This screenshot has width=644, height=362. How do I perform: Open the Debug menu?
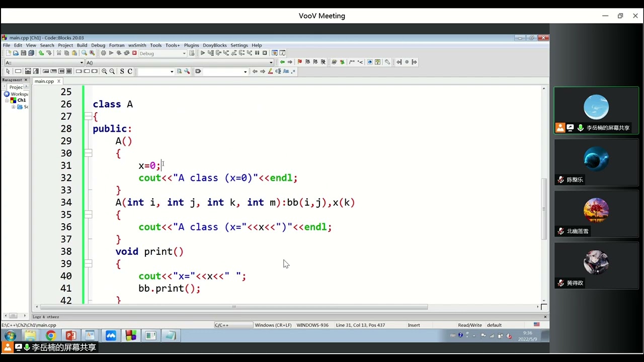click(98, 45)
